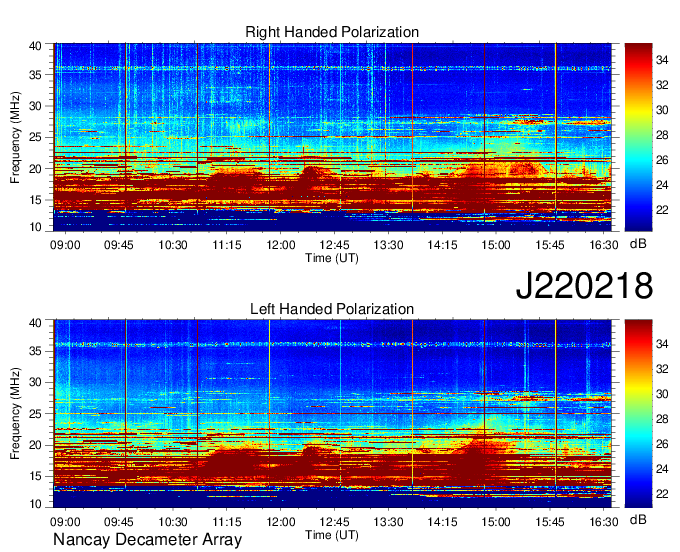
Task: Select the J220218 observation label
Action: pyautogui.click(x=584, y=286)
